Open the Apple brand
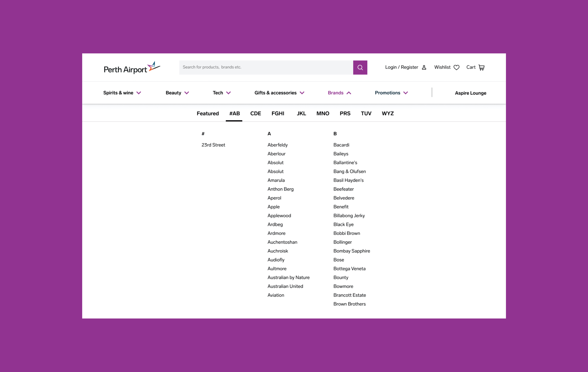The width and height of the screenshot is (588, 372). click(273, 207)
